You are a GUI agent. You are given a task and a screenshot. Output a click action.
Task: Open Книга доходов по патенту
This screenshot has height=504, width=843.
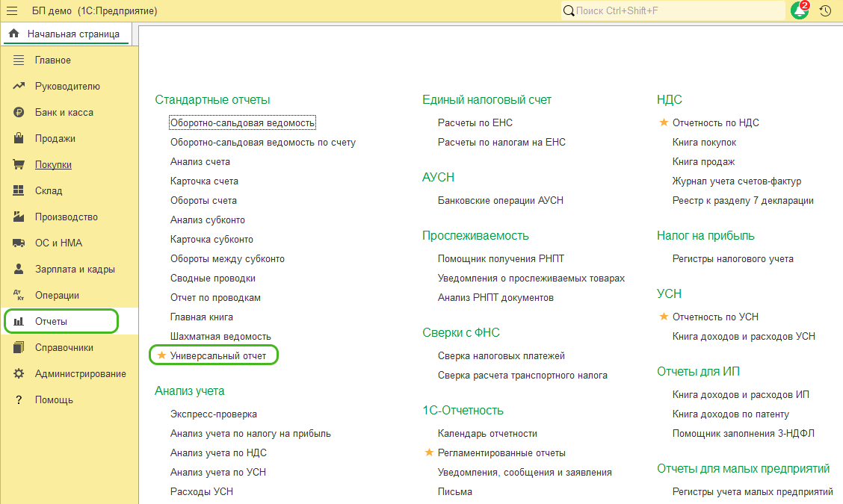pyautogui.click(x=731, y=414)
